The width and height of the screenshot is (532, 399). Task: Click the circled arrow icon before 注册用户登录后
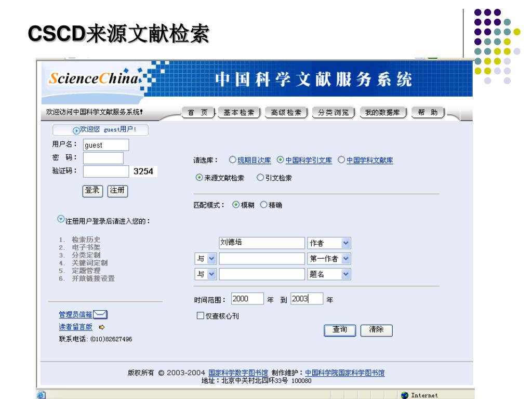[61, 220]
